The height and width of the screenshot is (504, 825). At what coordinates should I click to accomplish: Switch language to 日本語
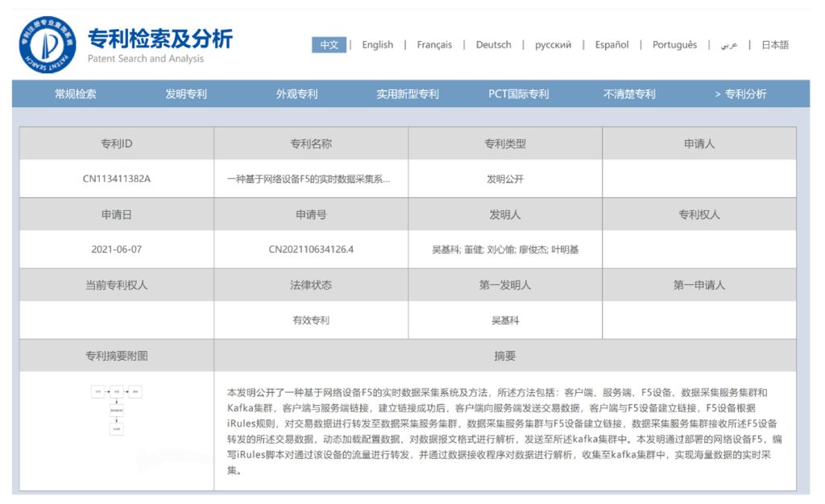[x=775, y=44]
